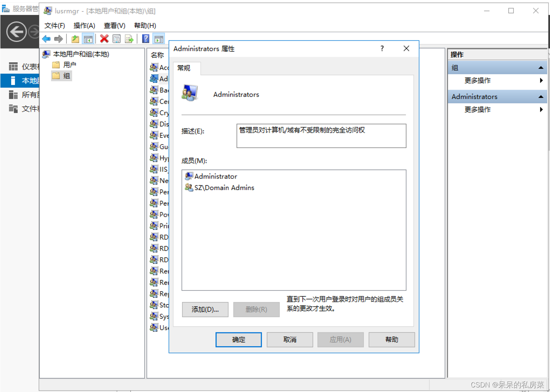Click the gray Forward arrow in lusrmgr toolbar

(59, 39)
